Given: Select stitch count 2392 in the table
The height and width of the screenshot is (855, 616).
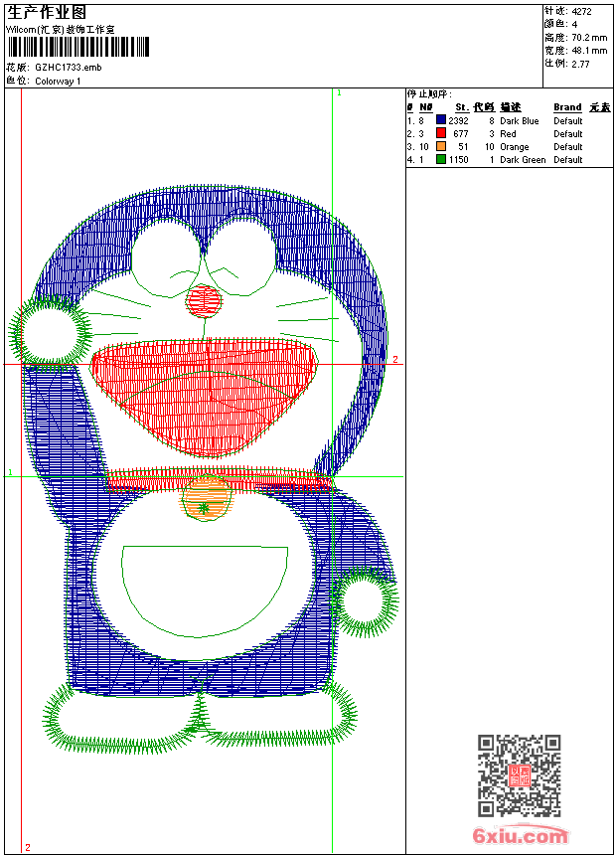Looking at the screenshot, I should (x=458, y=121).
